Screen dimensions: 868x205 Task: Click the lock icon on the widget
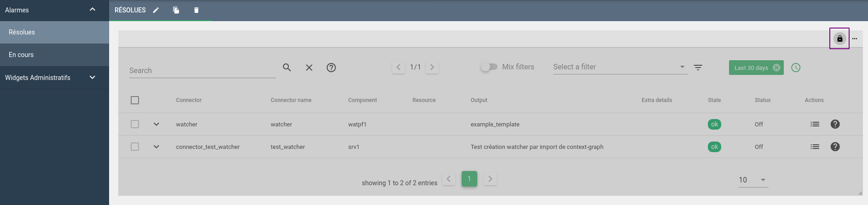click(x=839, y=39)
